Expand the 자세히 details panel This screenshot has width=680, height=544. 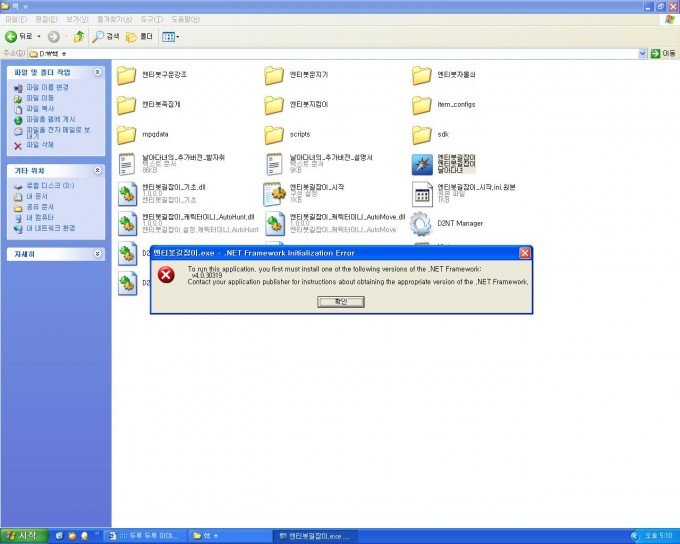coord(98,254)
